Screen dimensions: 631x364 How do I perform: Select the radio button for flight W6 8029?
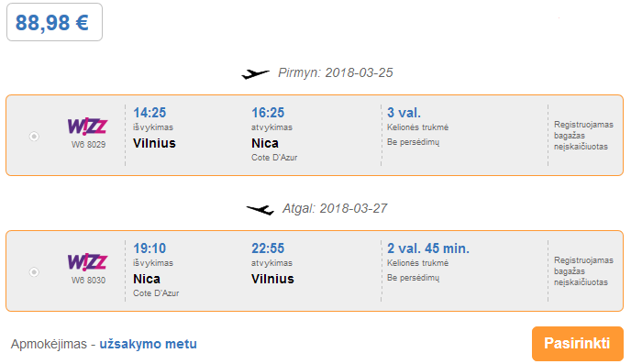(34, 137)
